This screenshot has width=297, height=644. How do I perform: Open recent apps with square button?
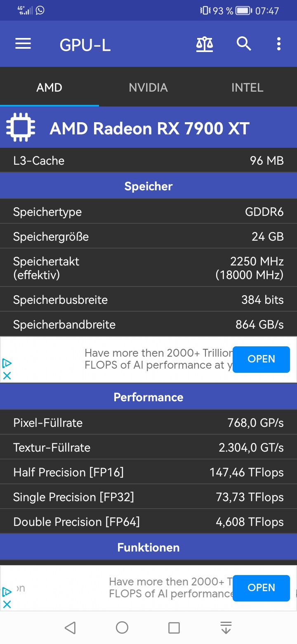[x=174, y=628]
